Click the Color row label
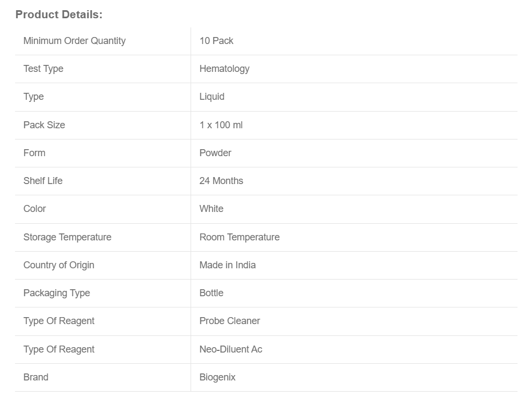This screenshot has width=532, height=396. coord(34,209)
